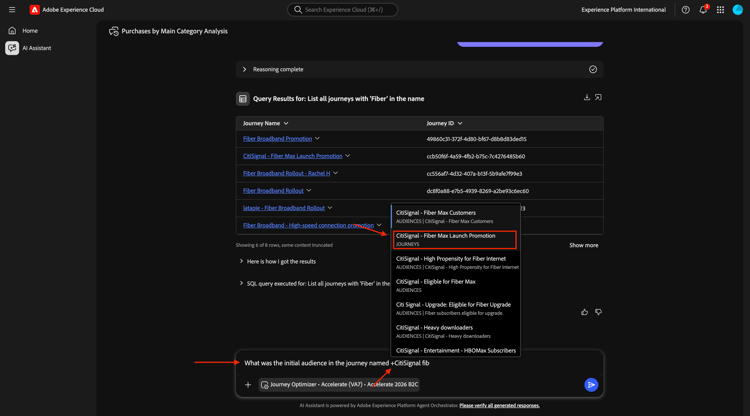750x416 pixels.
Task: Expand options for CitiSignal Fiber Max Launch Promotion row
Action: pyautogui.click(x=348, y=156)
